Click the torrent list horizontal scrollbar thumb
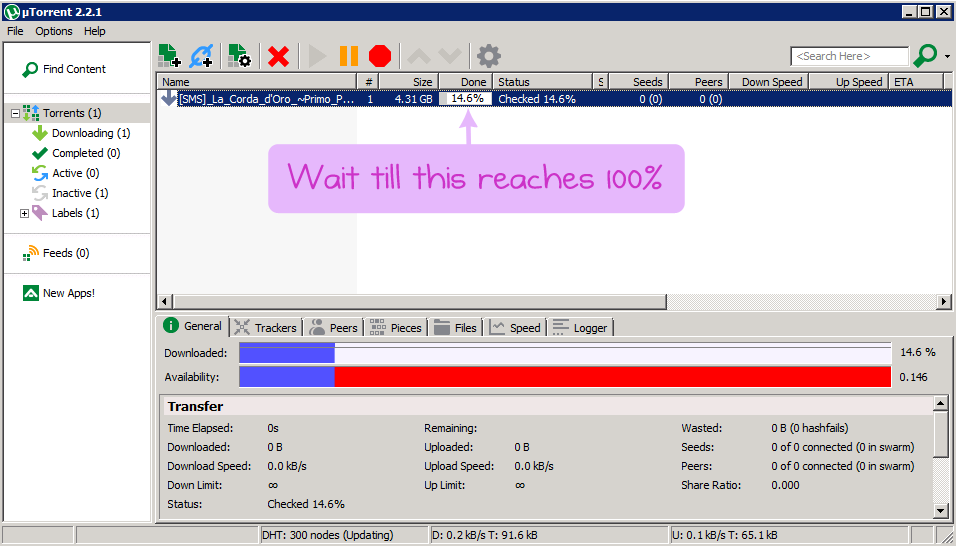The width and height of the screenshot is (956, 546). click(x=419, y=301)
